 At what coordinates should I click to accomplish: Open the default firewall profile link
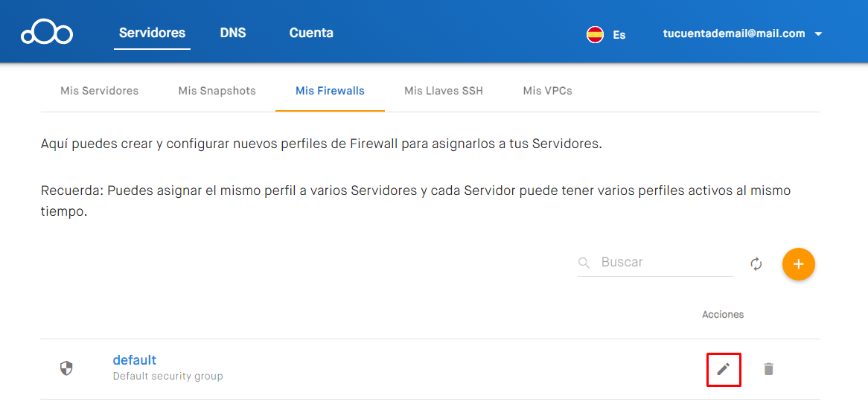[x=135, y=360]
